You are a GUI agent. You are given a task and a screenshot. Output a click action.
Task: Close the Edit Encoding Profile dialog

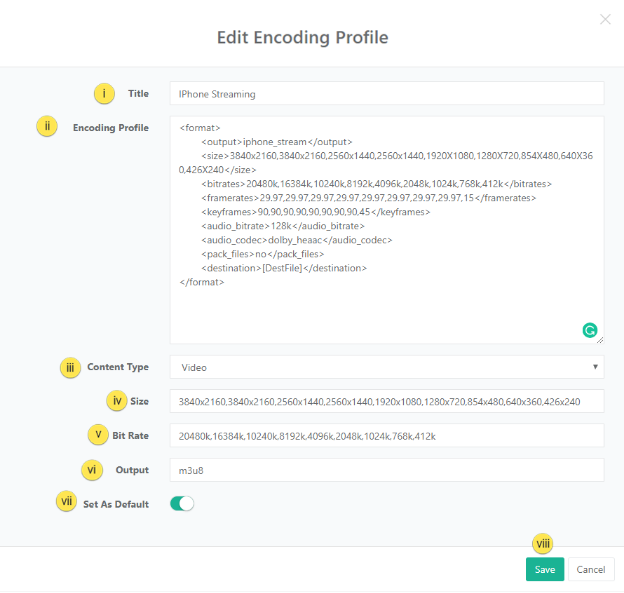pos(604,19)
